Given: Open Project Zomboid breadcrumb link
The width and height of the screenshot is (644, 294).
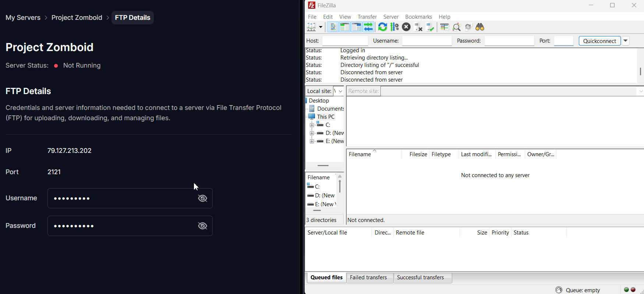Looking at the screenshot, I should pyautogui.click(x=77, y=18).
